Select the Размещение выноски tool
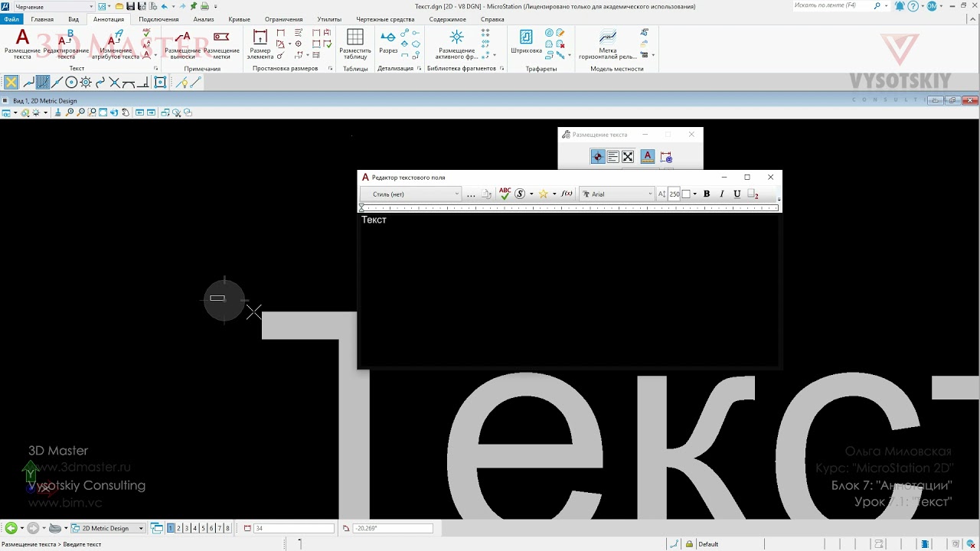980x551 pixels. (x=182, y=44)
